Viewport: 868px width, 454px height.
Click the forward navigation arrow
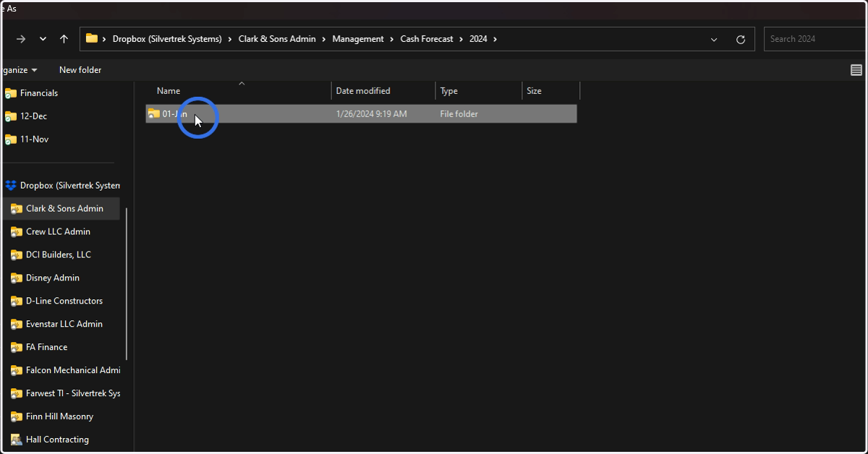point(21,39)
